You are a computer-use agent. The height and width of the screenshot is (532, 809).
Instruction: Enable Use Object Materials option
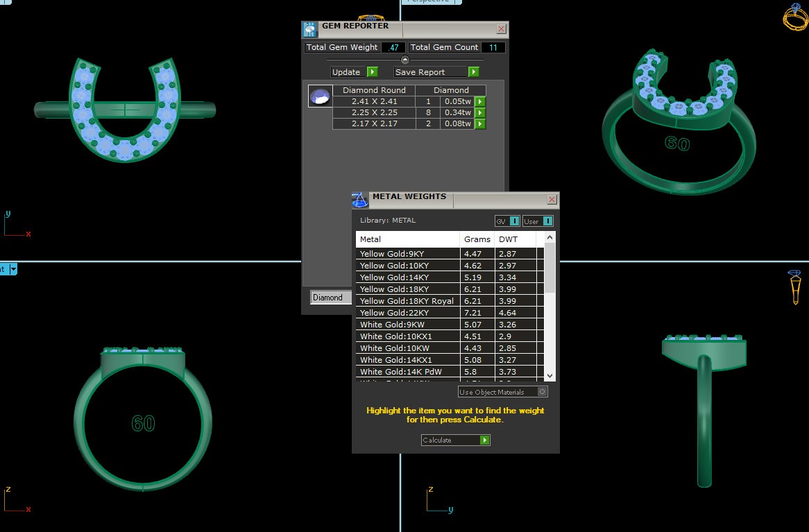[x=543, y=392]
